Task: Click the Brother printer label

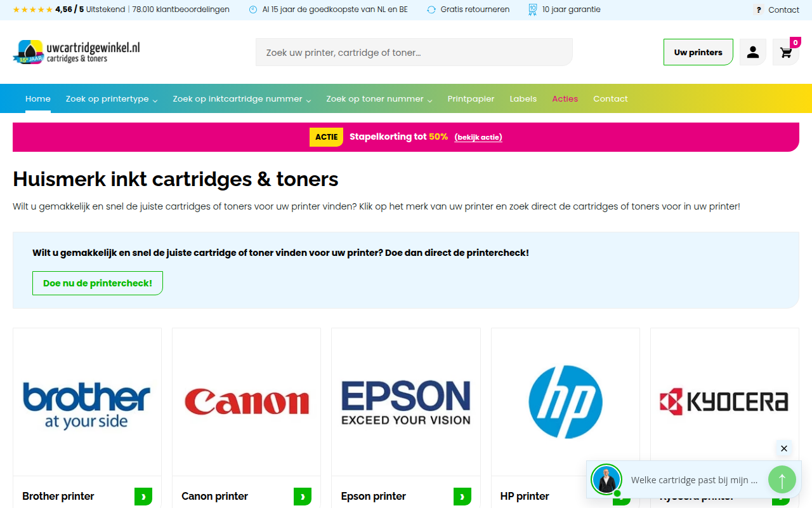Action: [58, 496]
